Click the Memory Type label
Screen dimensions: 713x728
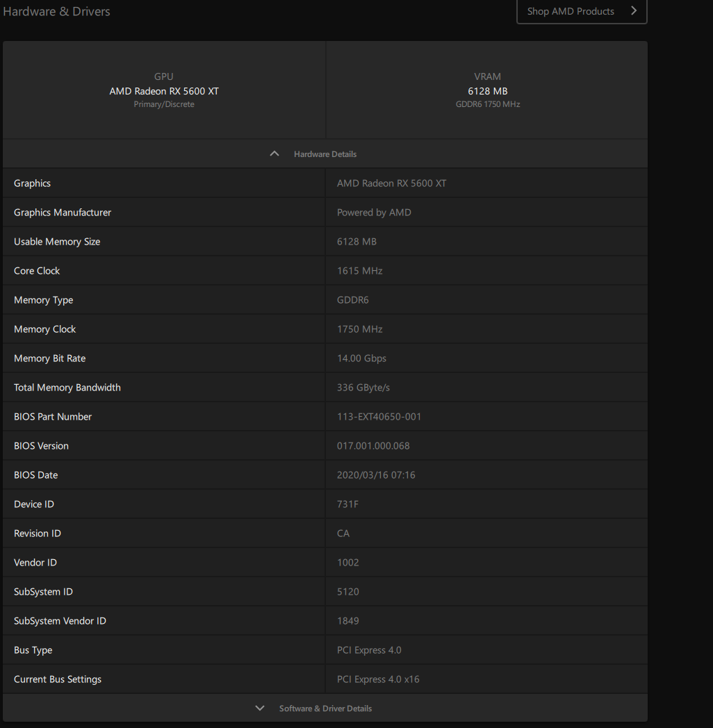[x=43, y=300]
